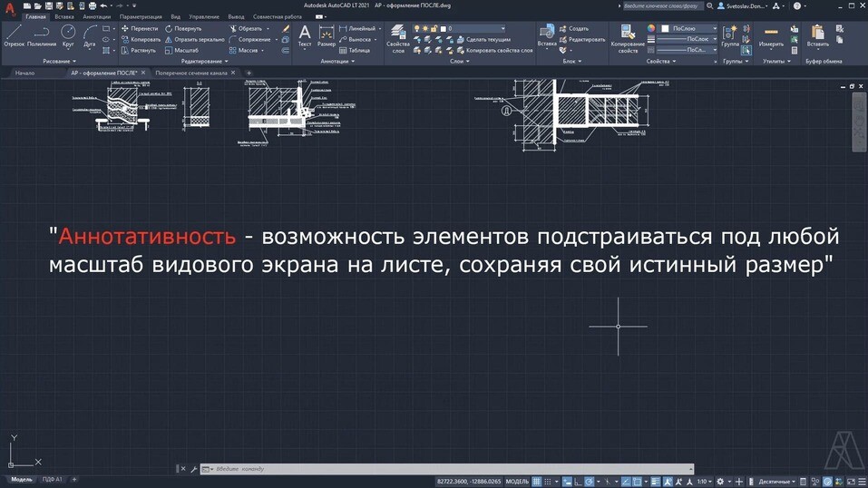Click the Редактировать block button
This screenshot has height=488, width=868.
point(581,39)
